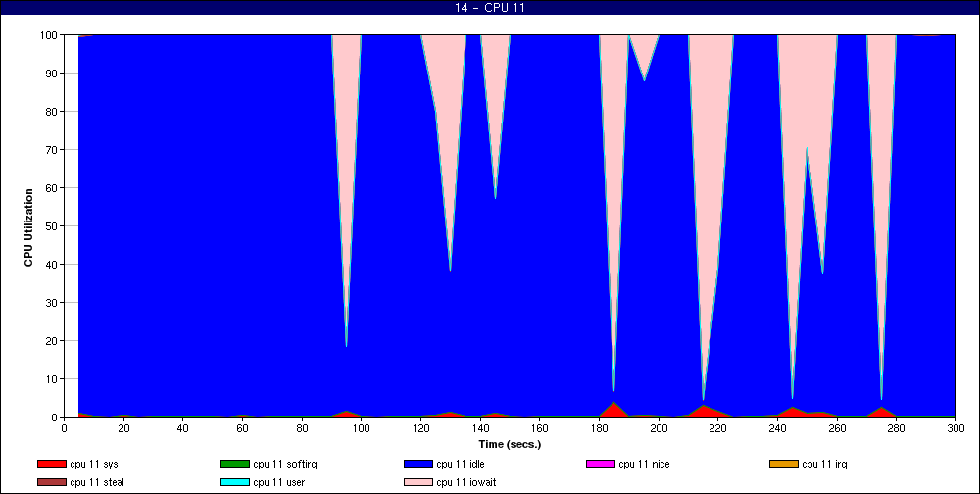Select the 'cpu 11 nice' legend label
This screenshot has height=494, width=980.
click(644, 464)
